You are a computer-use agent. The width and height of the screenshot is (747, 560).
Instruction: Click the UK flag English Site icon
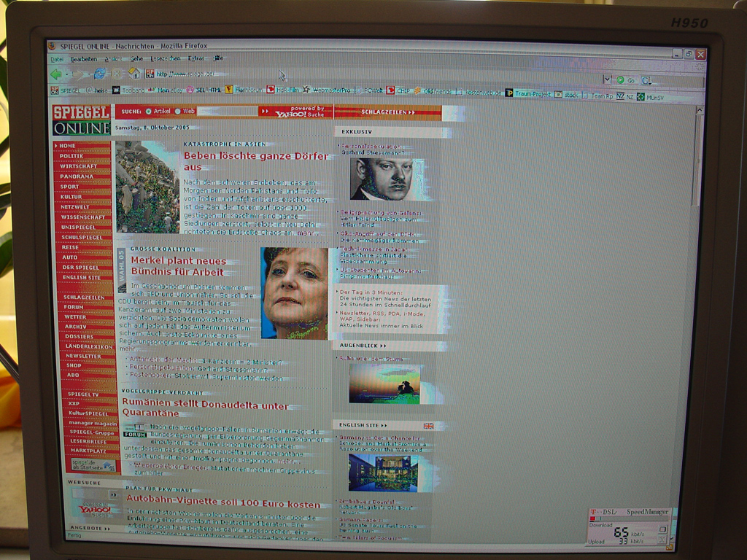[x=428, y=425]
